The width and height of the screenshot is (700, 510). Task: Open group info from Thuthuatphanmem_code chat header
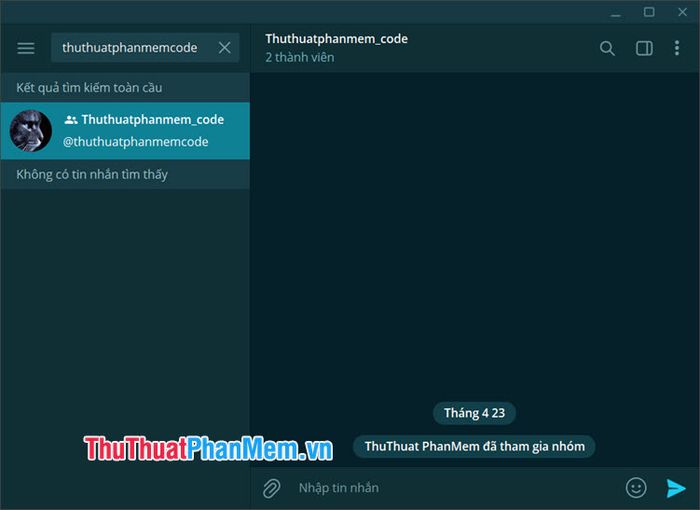pyautogui.click(x=336, y=39)
